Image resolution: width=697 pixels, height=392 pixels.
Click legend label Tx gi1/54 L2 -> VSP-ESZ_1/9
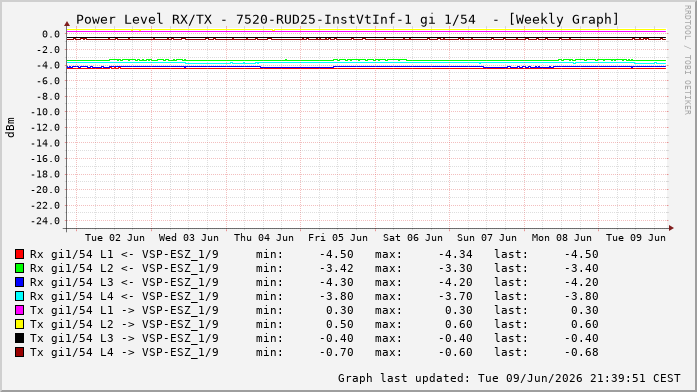[x=124, y=324]
